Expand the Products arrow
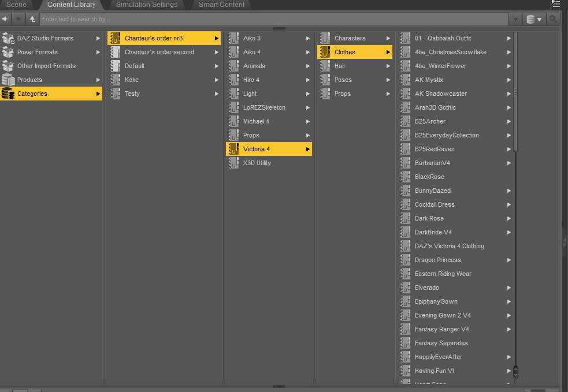The height and width of the screenshot is (392, 568). click(98, 80)
